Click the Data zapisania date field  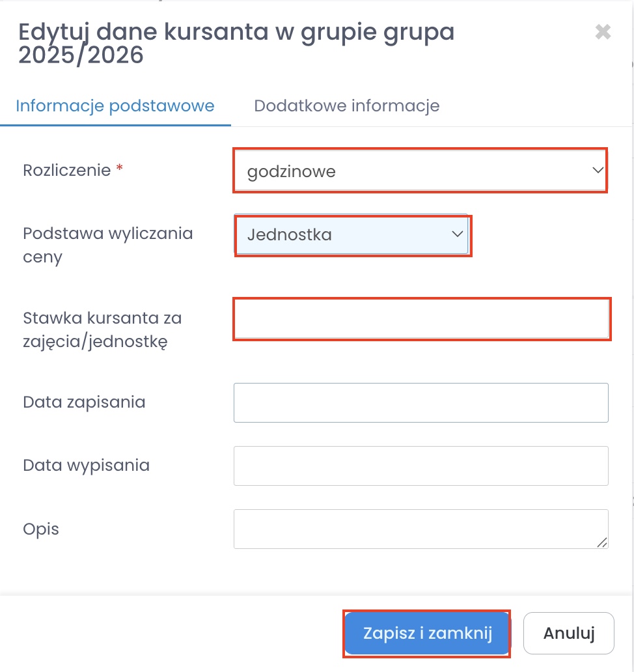pos(420,402)
